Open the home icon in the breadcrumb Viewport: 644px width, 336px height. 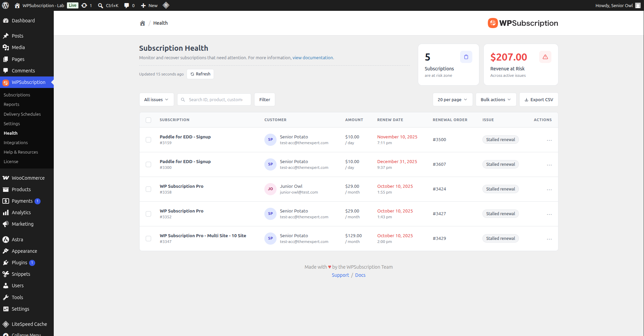[x=142, y=23]
